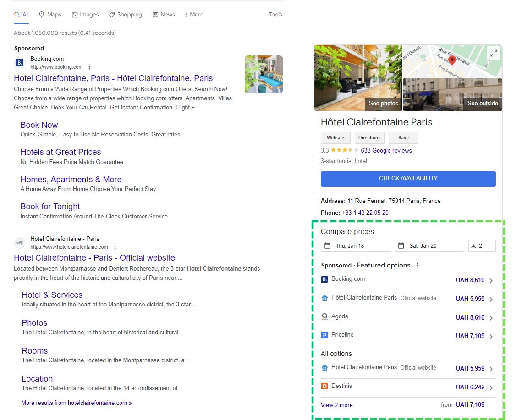Click calendar icon in check-out field

(x=401, y=245)
